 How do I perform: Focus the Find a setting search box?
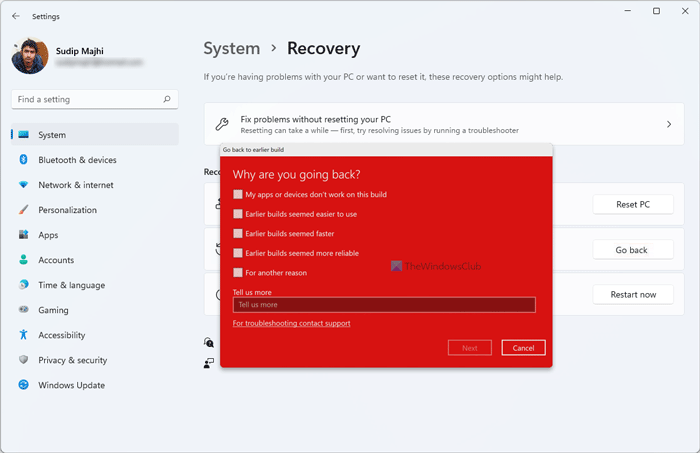[x=95, y=99]
